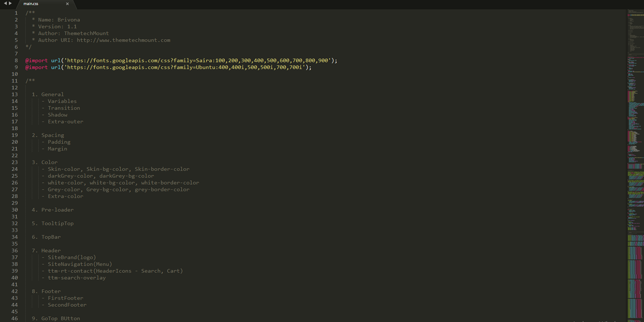
Task: Click '1. General' heading
Action: [48, 94]
